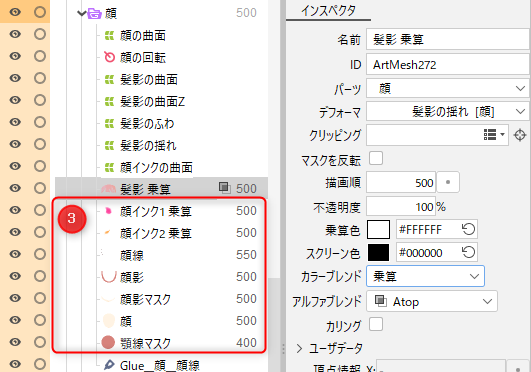Screen dimensions: 531x372
Task: Enable the カリング checkbox
Action: point(376,324)
